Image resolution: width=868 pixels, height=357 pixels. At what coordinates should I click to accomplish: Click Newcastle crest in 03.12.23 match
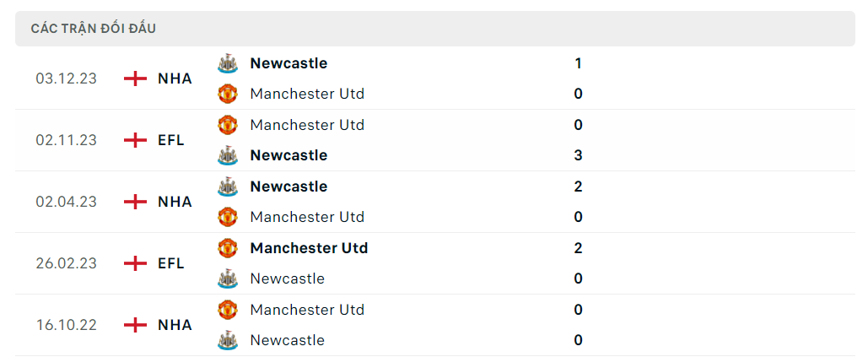[228, 63]
